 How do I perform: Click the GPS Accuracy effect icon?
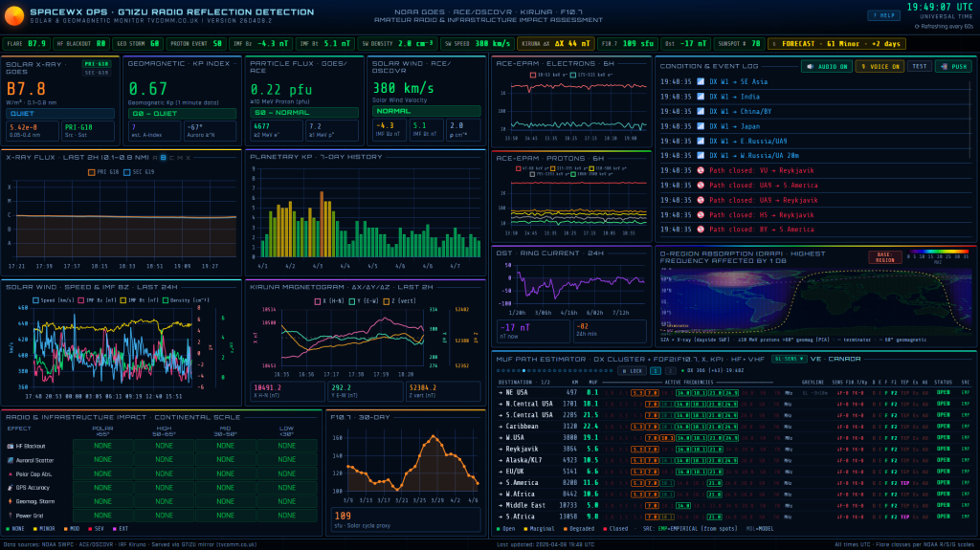10,487
